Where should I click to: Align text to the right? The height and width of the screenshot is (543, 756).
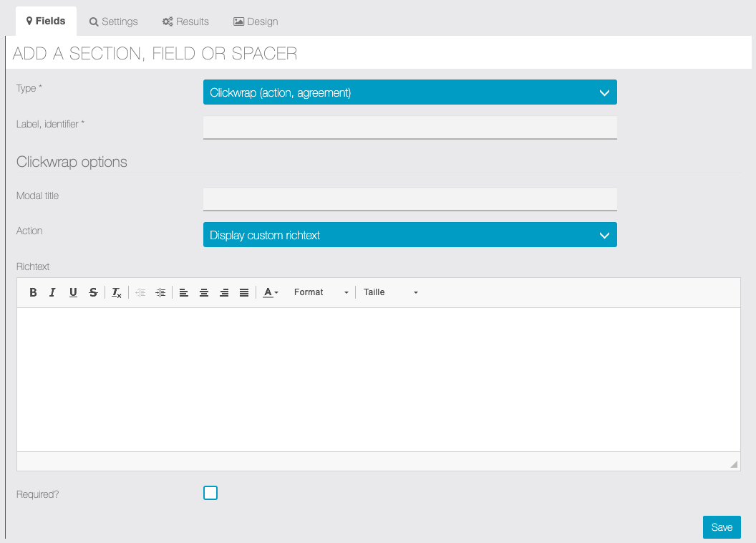tap(224, 292)
